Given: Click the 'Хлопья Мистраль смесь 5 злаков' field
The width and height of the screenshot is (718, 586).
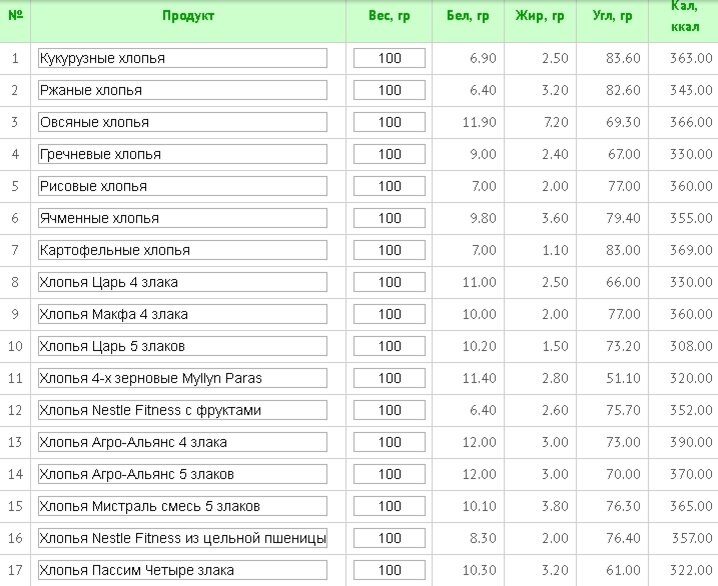Looking at the screenshot, I should (x=183, y=506).
